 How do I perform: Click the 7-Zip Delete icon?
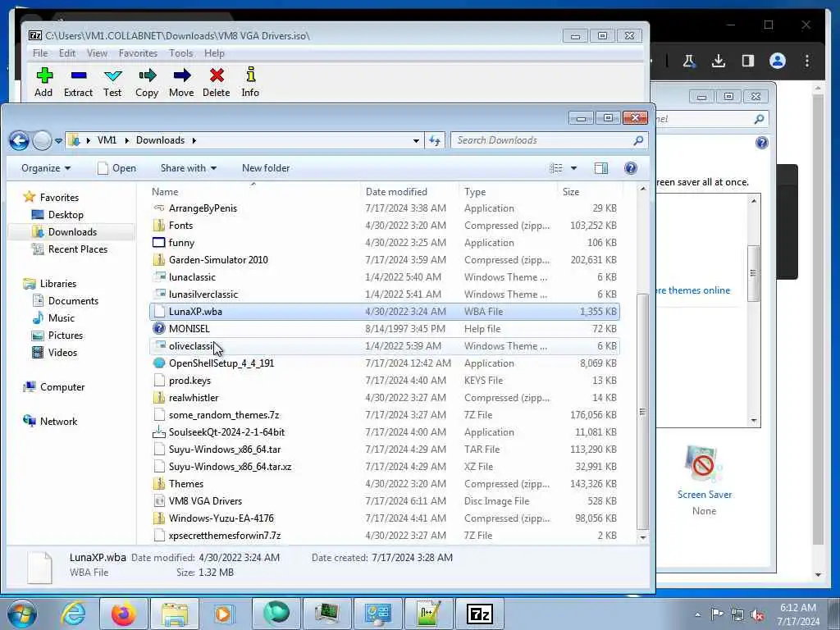217,75
